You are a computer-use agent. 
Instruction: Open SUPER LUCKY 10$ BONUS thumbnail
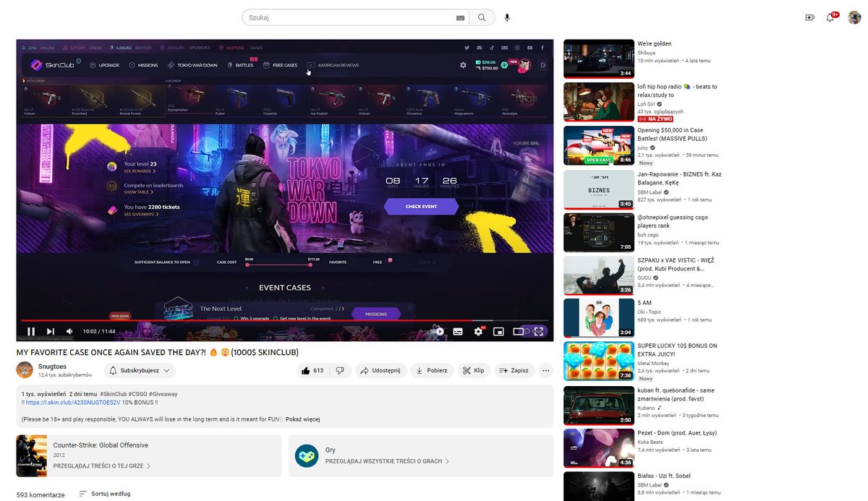pos(599,361)
